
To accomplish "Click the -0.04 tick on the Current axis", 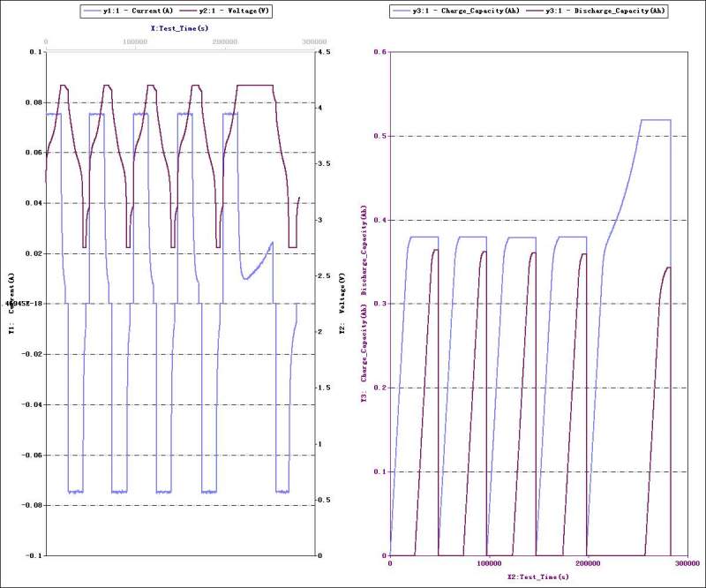I will pos(32,405).
